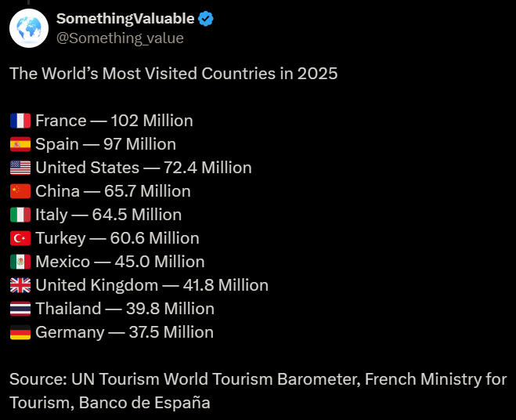Image resolution: width=516 pixels, height=420 pixels.
Task: Click the Turkey flag emoji
Action: (x=20, y=238)
